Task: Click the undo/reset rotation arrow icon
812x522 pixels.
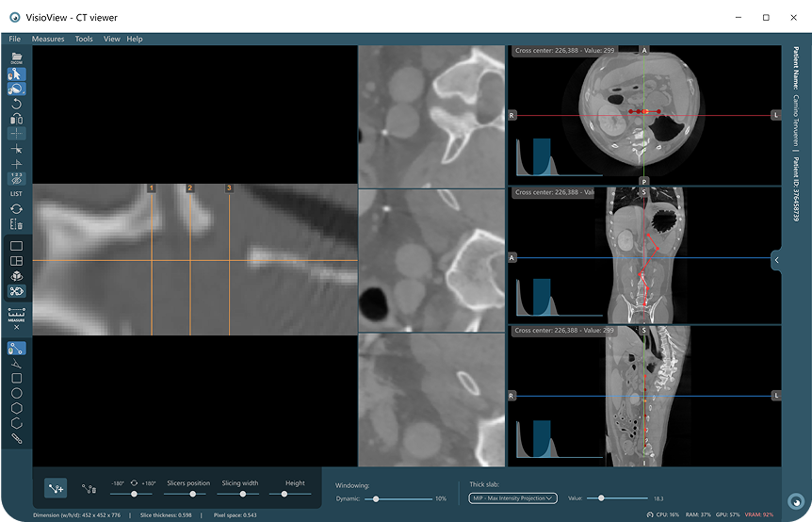Action: coord(17,104)
